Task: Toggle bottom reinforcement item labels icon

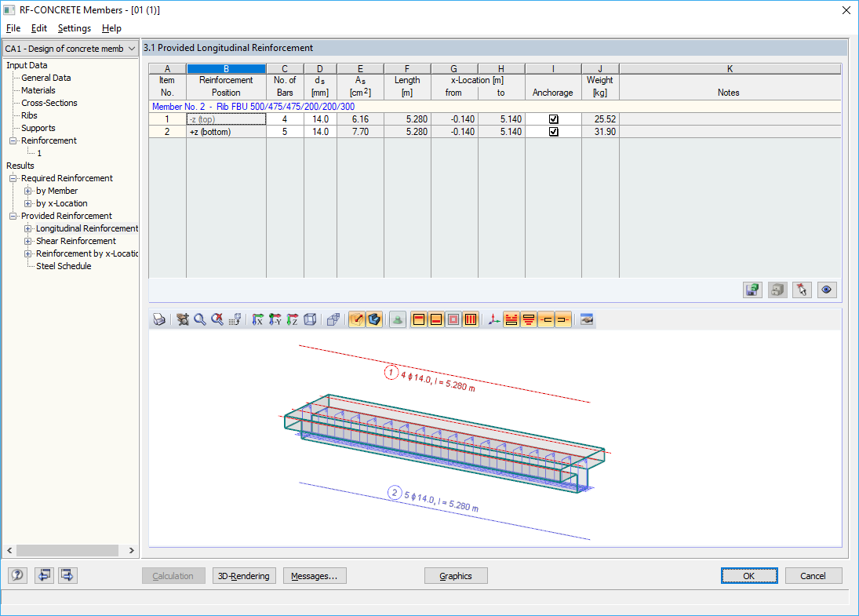Action: coord(529,319)
